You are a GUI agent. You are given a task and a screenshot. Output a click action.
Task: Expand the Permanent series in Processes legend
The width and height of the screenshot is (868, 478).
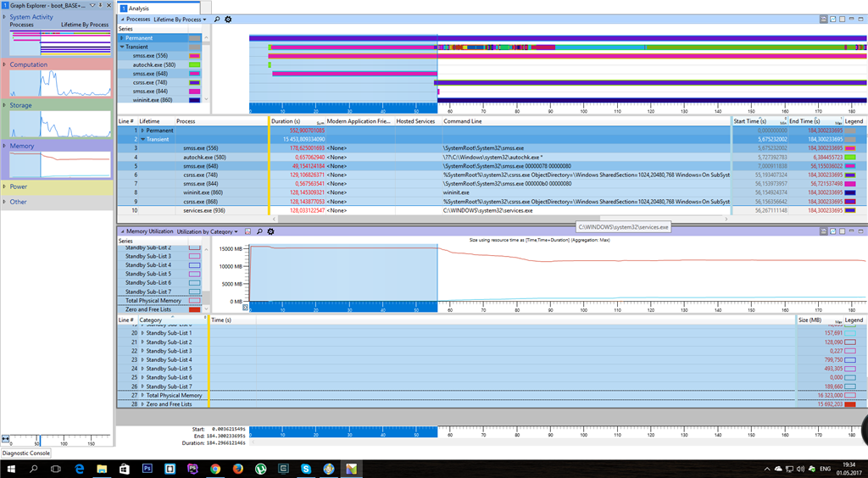122,38
